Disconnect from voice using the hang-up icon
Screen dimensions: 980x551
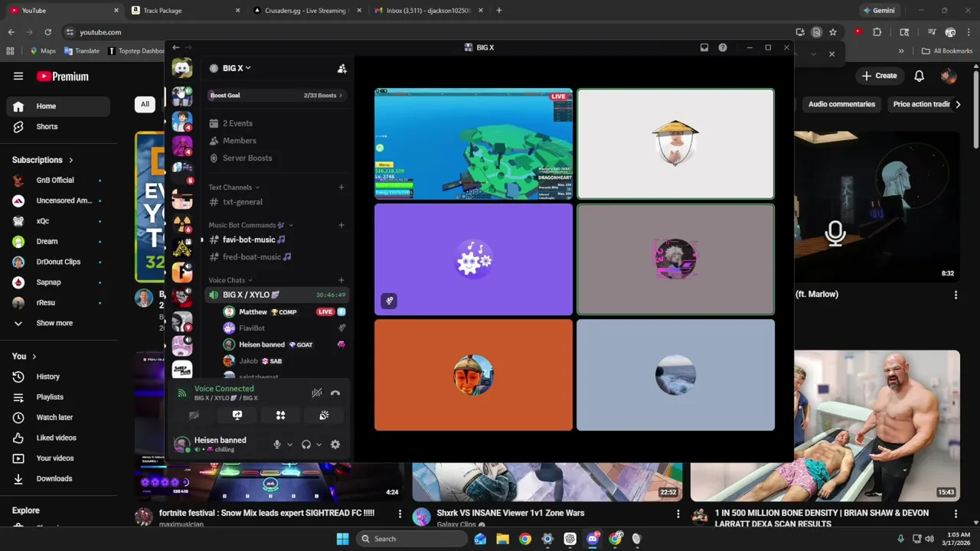[335, 393]
